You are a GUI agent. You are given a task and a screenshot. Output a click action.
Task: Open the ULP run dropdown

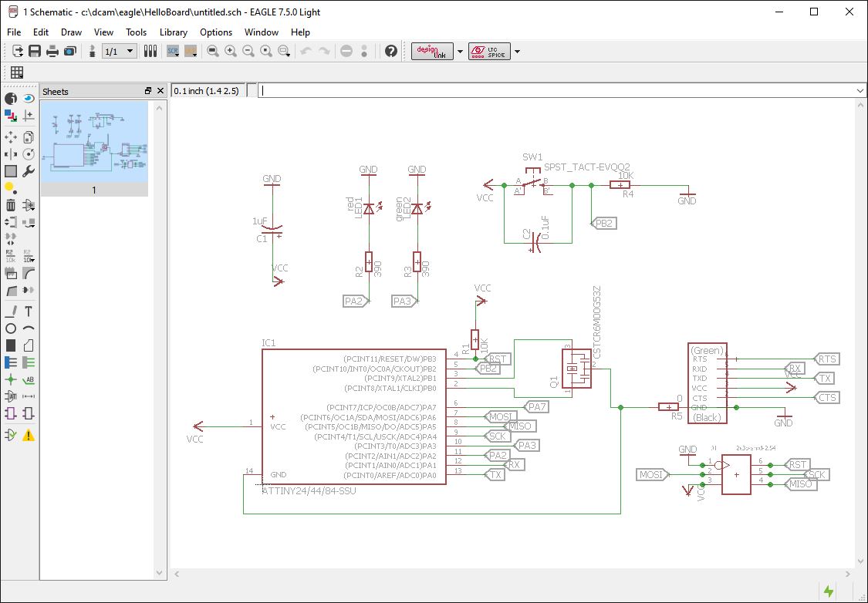point(191,52)
